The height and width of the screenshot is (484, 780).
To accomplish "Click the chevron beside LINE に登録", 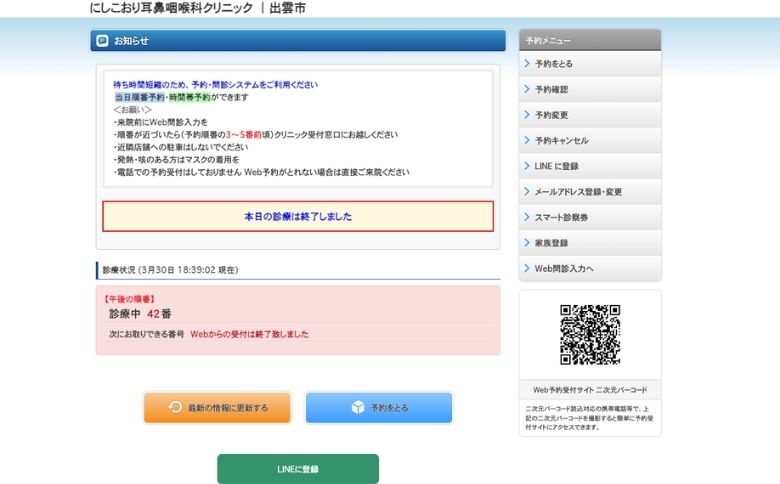I will (527, 166).
